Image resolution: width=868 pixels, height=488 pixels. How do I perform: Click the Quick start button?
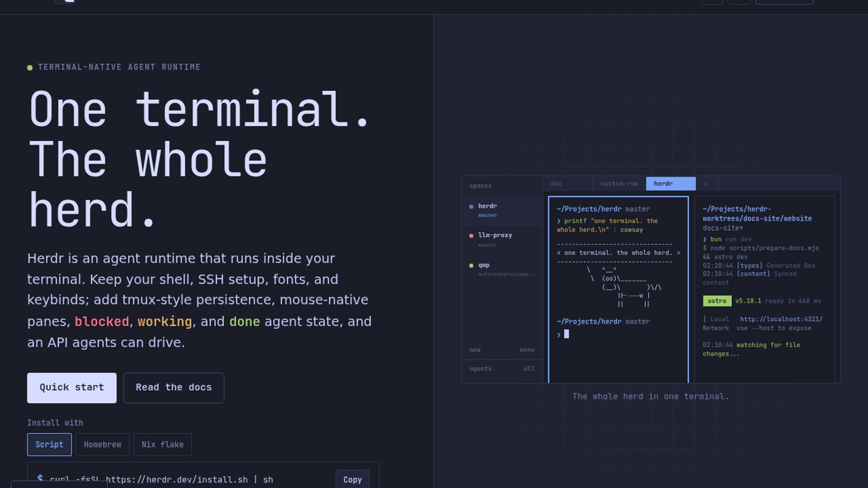point(71,388)
